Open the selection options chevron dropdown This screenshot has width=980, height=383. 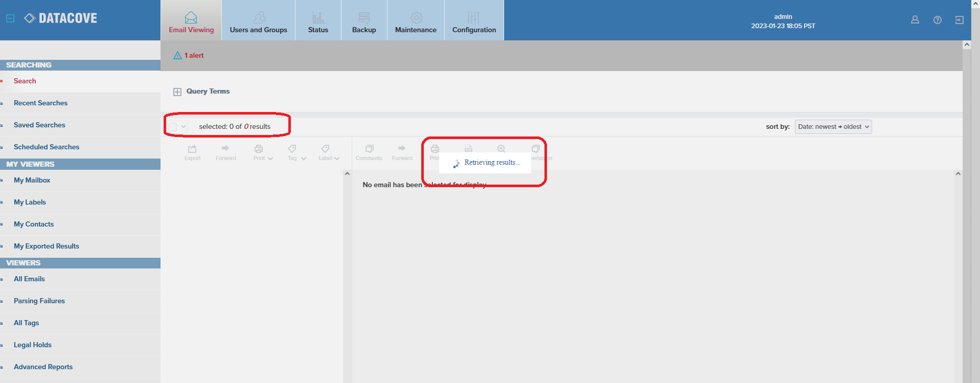coord(184,127)
